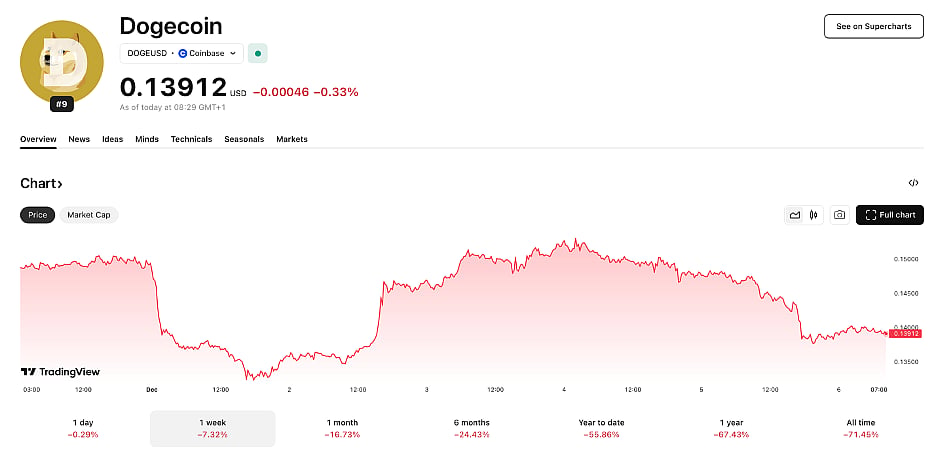Screen dimensions: 936x464
Task: Go to the Technicals tab
Action: tap(191, 139)
